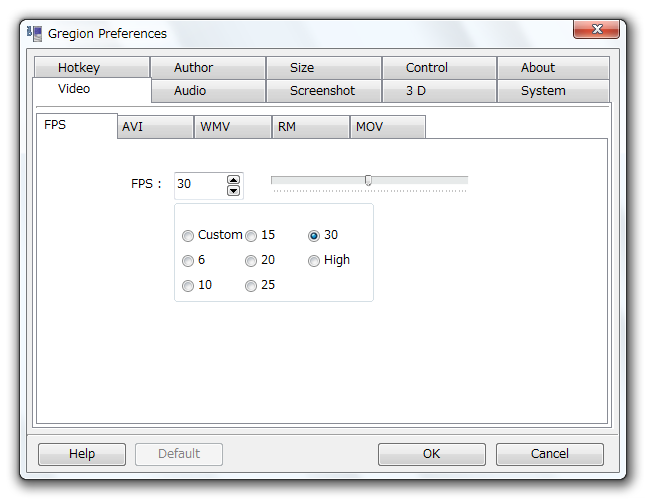The height and width of the screenshot is (502, 650).
Task: Open the Screenshot tab
Action: (x=324, y=91)
